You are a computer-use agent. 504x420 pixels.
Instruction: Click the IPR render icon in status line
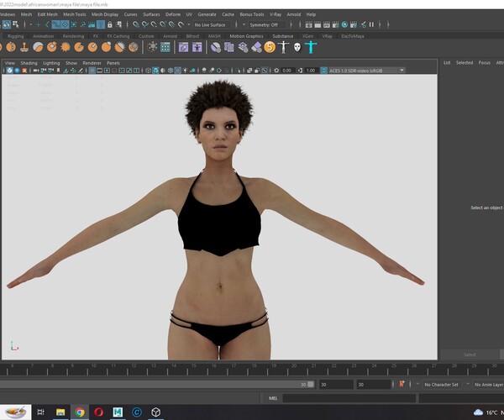(x=326, y=24)
